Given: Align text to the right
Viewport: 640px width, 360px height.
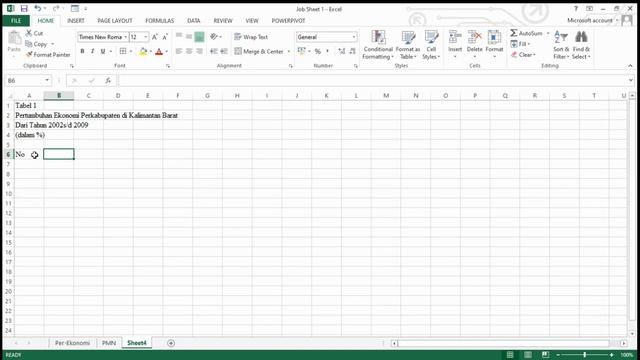Looking at the screenshot, I should pos(199,51).
